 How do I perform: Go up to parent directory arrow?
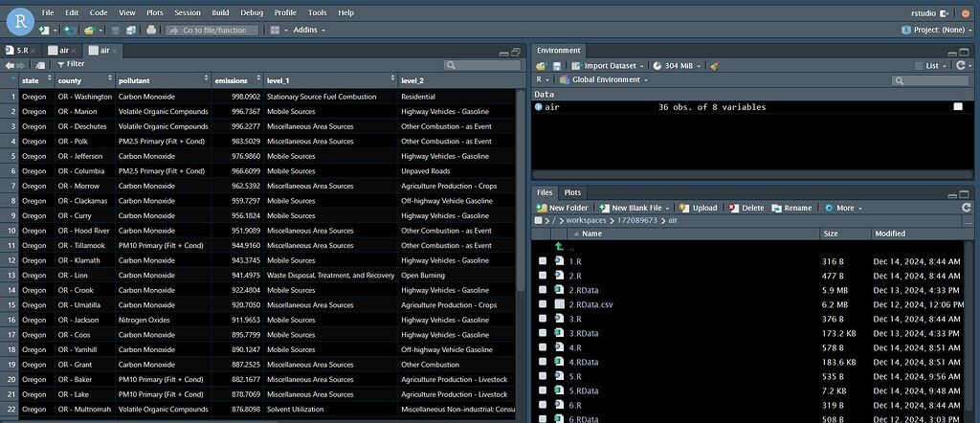click(x=559, y=247)
